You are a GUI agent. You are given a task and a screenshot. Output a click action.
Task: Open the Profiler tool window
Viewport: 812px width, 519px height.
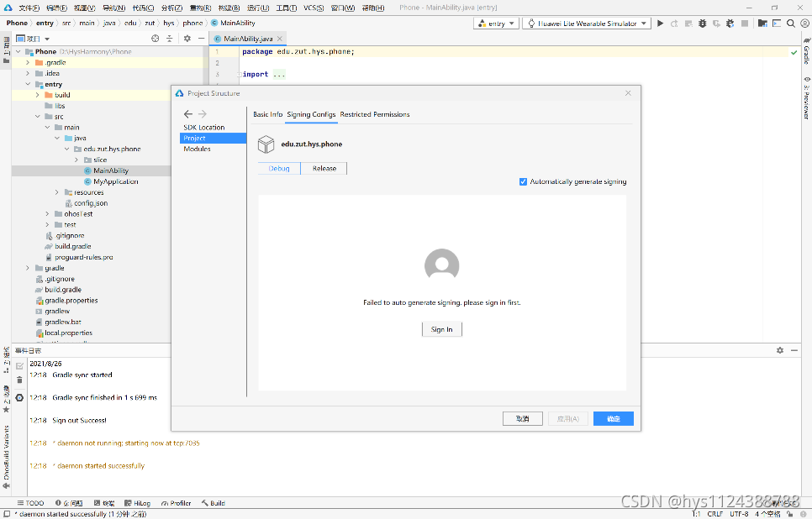click(176, 503)
